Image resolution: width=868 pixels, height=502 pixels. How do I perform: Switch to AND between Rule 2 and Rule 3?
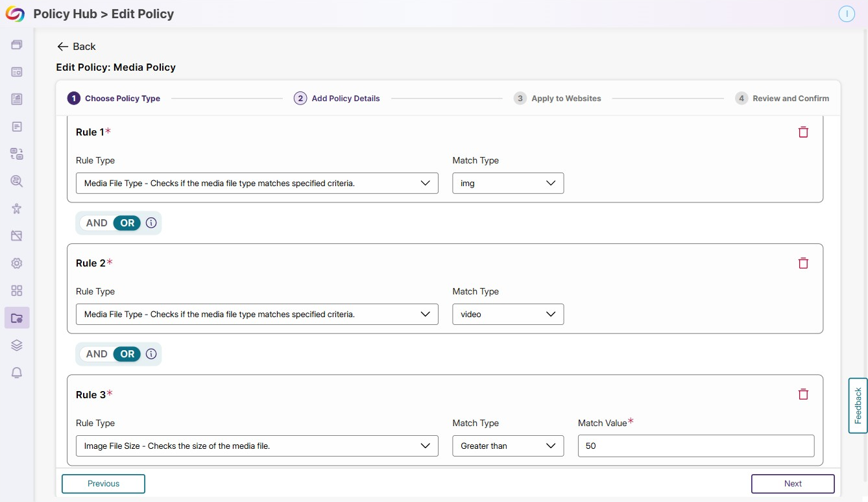[97, 354]
